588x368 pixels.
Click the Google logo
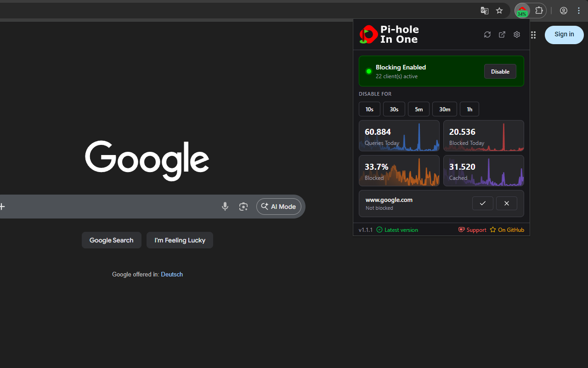(x=147, y=161)
